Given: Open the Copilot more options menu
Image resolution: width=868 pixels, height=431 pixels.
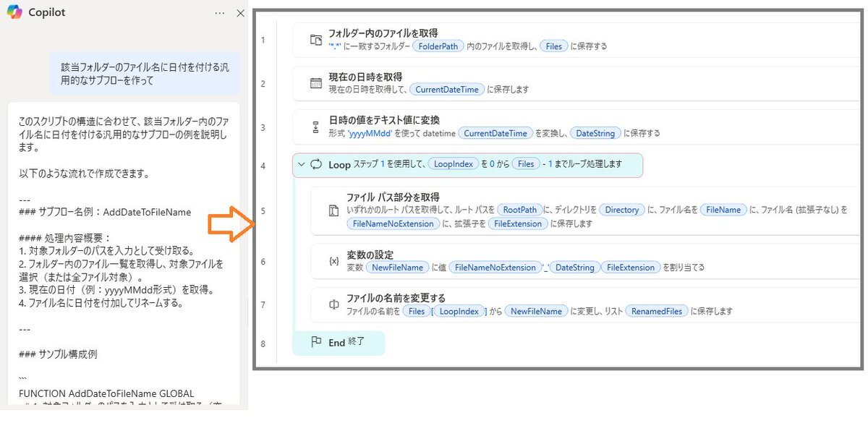Looking at the screenshot, I should coord(220,13).
